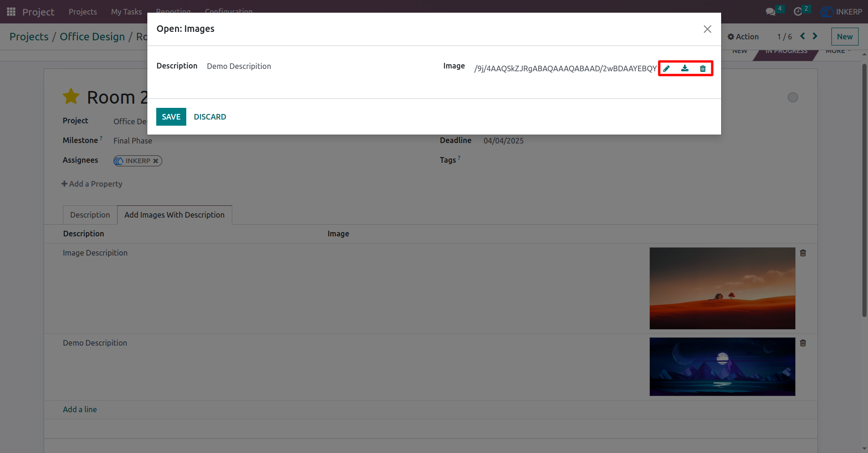
Task: Open the messages chat icon
Action: (770, 12)
